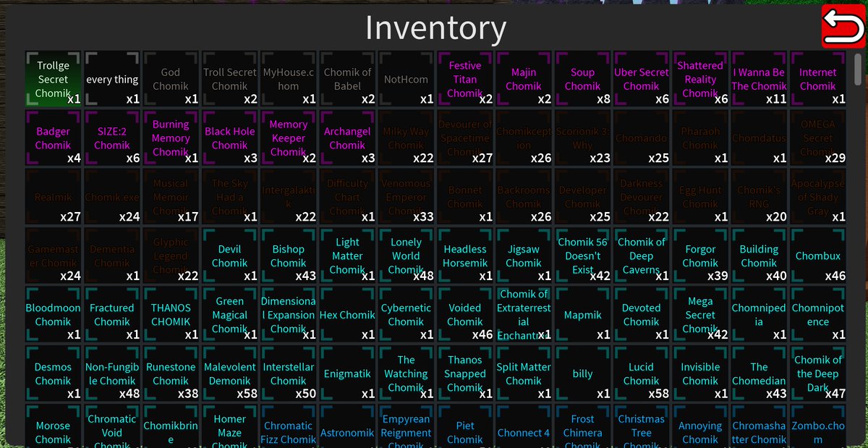Choose the Soup Chomik slot
This screenshot has height=448, width=868.
point(582,79)
